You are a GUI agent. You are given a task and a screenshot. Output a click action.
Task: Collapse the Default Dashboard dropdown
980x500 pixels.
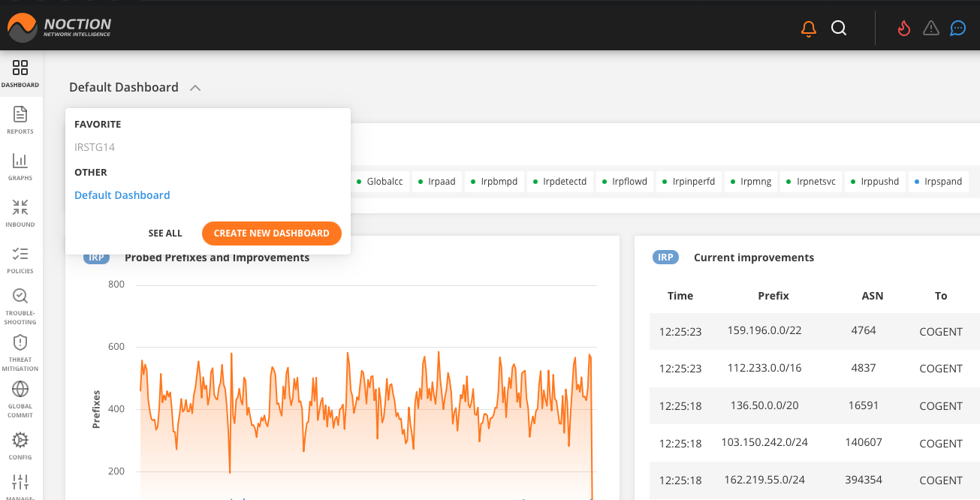click(x=194, y=87)
